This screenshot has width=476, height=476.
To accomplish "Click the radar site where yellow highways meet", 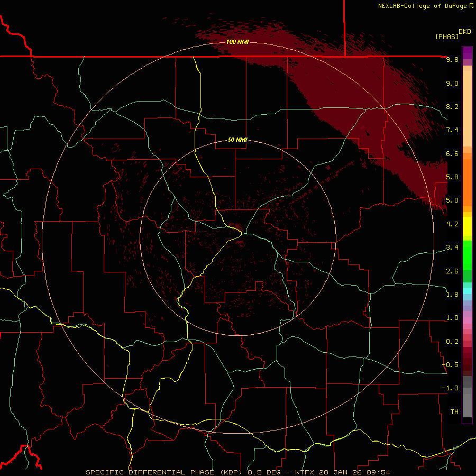I will coord(242,233).
